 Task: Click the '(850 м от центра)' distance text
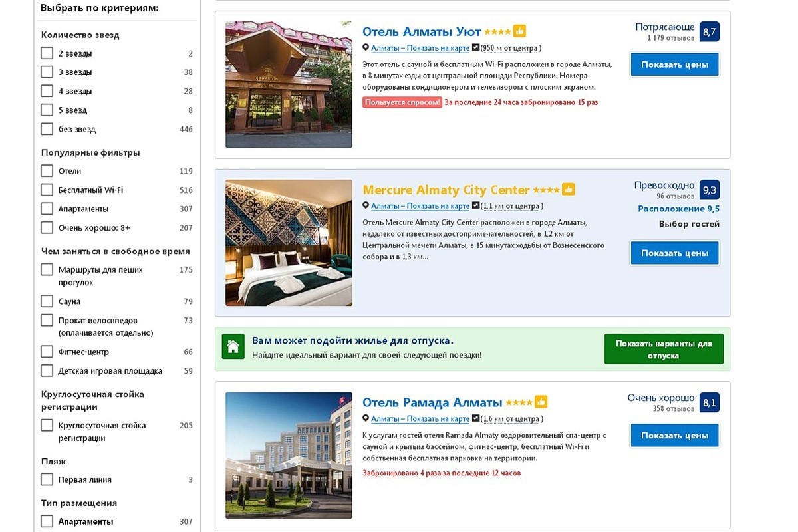(511, 48)
